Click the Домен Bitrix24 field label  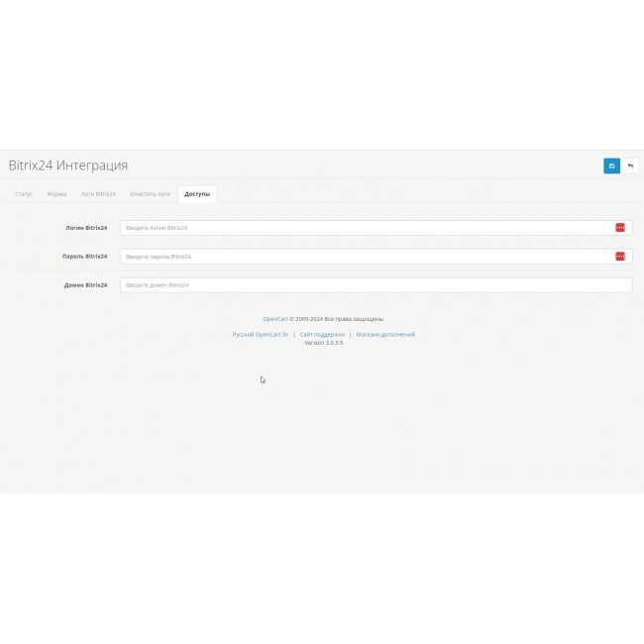point(85,285)
